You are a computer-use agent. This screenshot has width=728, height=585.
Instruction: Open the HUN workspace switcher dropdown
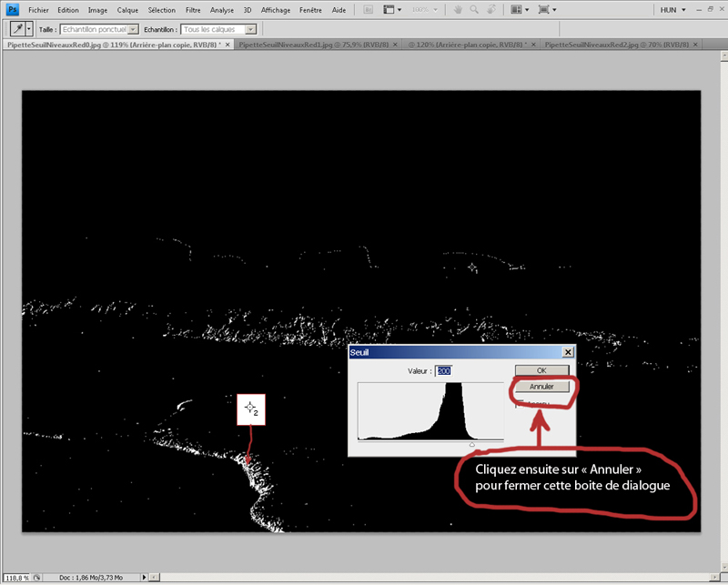click(x=672, y=10)
